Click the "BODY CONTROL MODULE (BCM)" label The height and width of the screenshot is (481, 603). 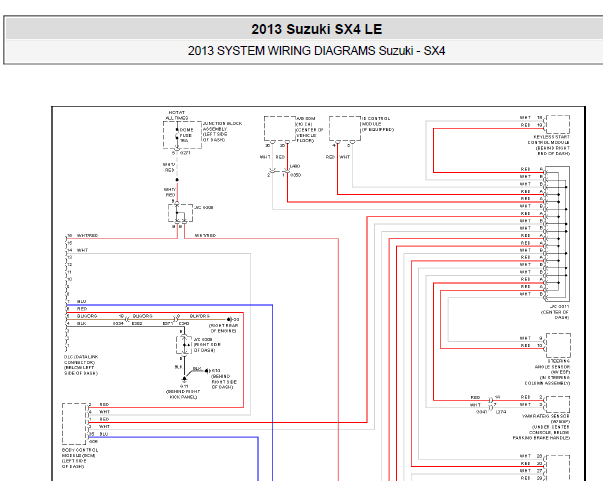(x=80, y=453)
